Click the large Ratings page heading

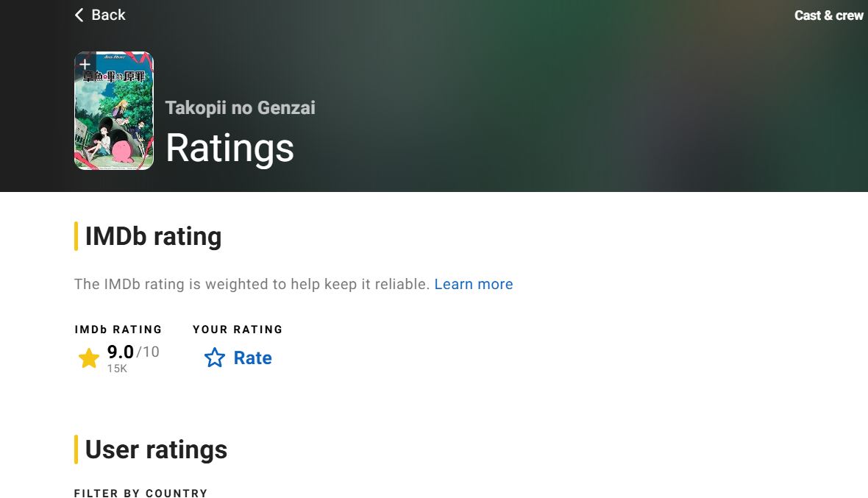230,148
